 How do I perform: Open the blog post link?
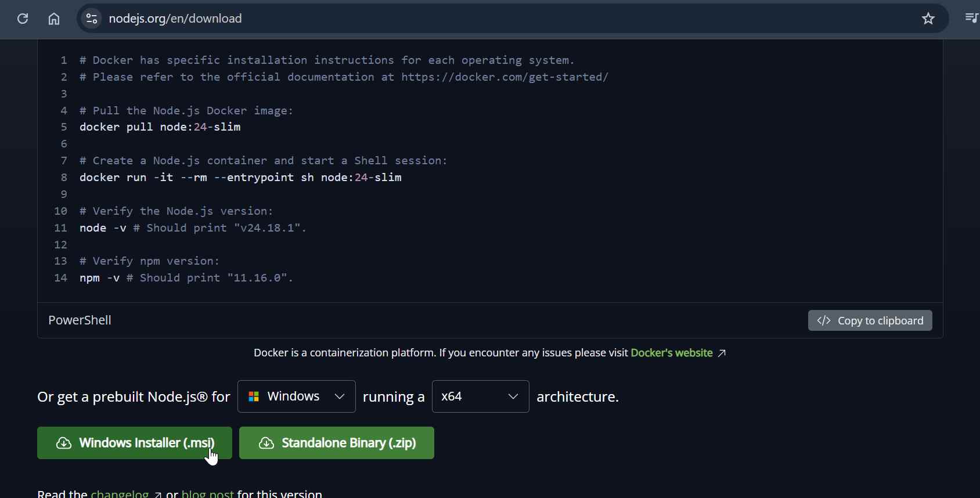click(x=207, y=493)
